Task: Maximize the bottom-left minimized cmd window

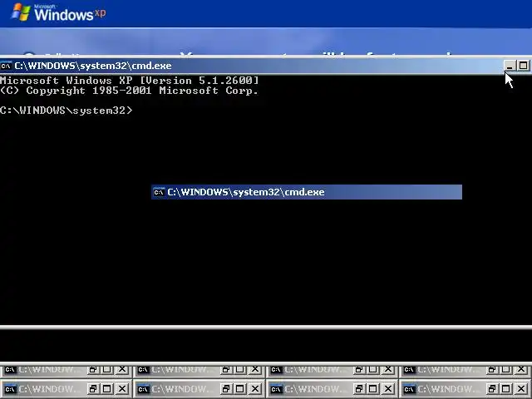Action: click(107, 388)
